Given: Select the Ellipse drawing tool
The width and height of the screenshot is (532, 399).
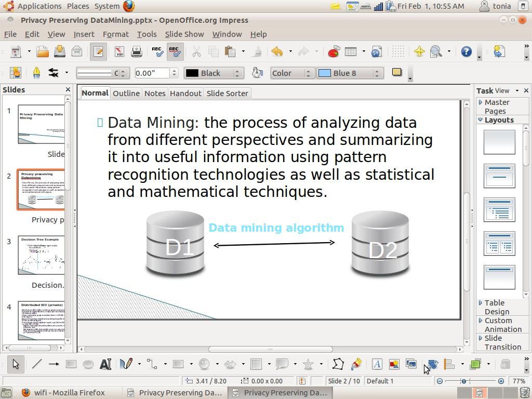Looking at the screenshot, I should [88, 364].
